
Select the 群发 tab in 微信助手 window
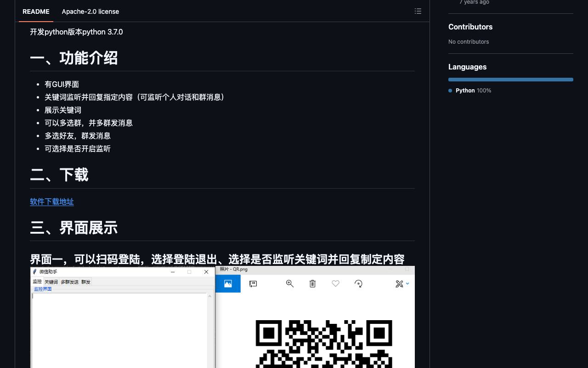[86, 282]
